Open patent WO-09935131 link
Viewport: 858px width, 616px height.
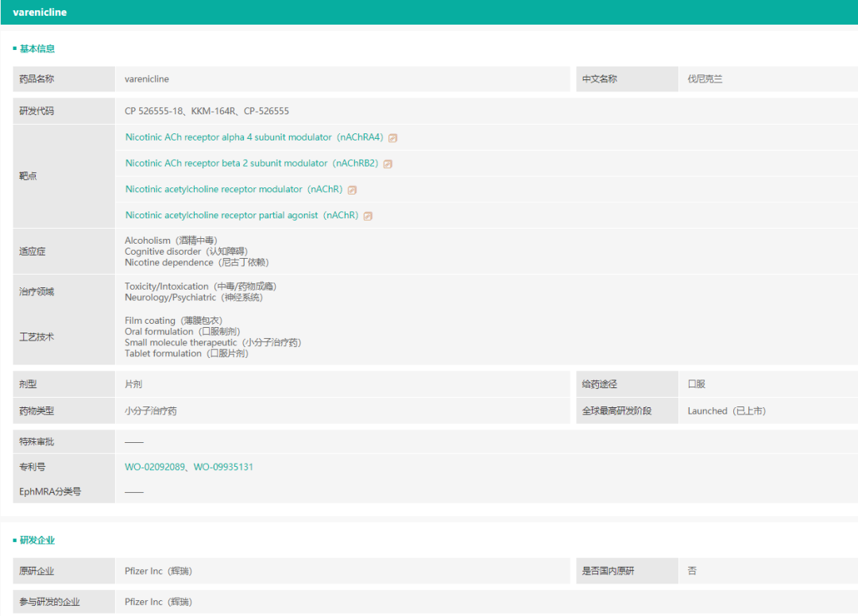pos(223,467)
